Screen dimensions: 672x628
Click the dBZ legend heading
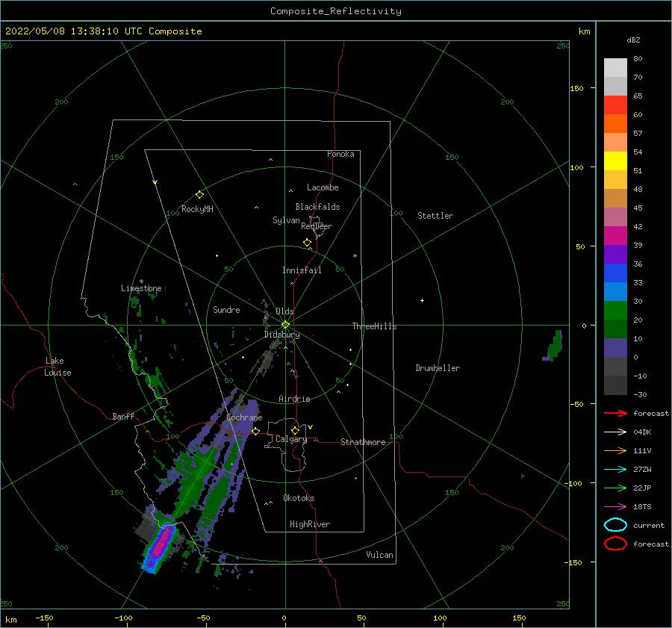633,40
